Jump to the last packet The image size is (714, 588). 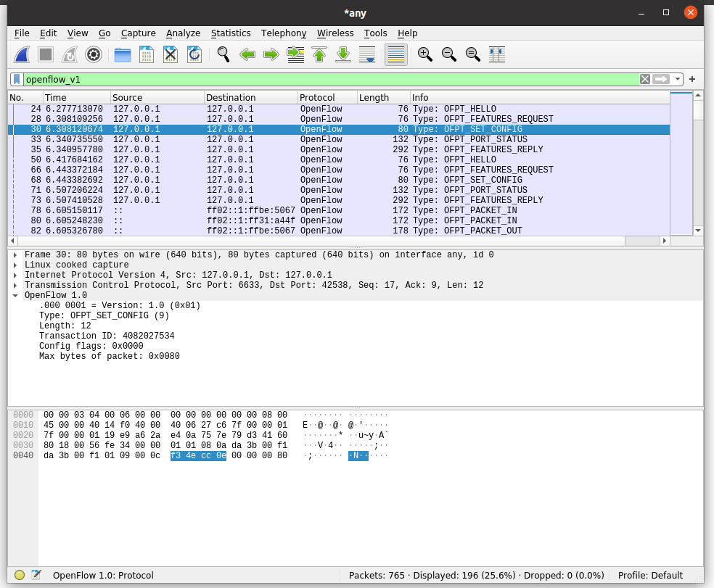(343, 54)
